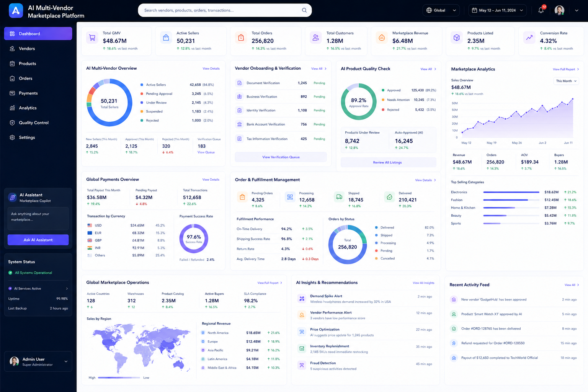588x392 pixels.
Task: Click View All in Vendor Onboarding panel
Action: (319, 69)
